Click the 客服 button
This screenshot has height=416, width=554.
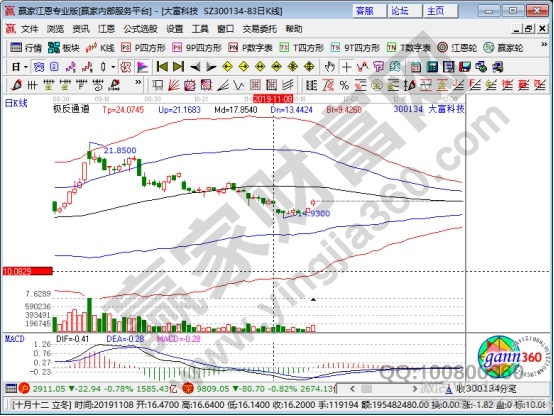pos(369,11)
